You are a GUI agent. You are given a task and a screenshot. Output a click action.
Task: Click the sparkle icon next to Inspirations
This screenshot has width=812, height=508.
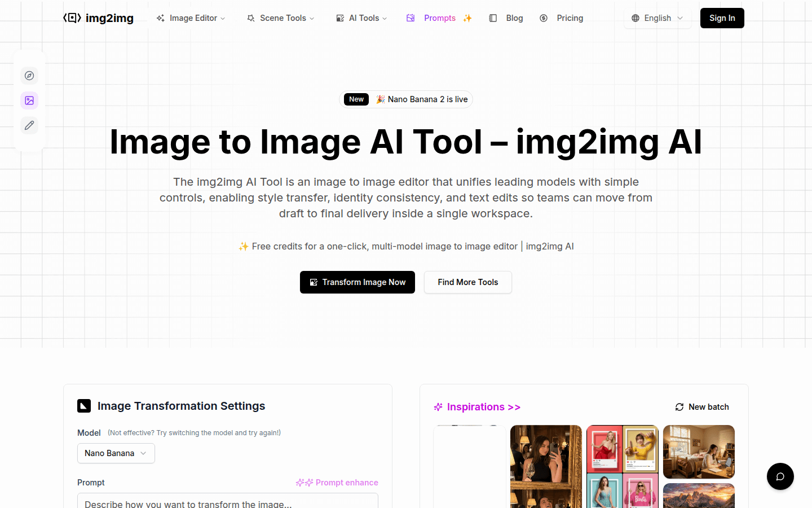[438, 407]
